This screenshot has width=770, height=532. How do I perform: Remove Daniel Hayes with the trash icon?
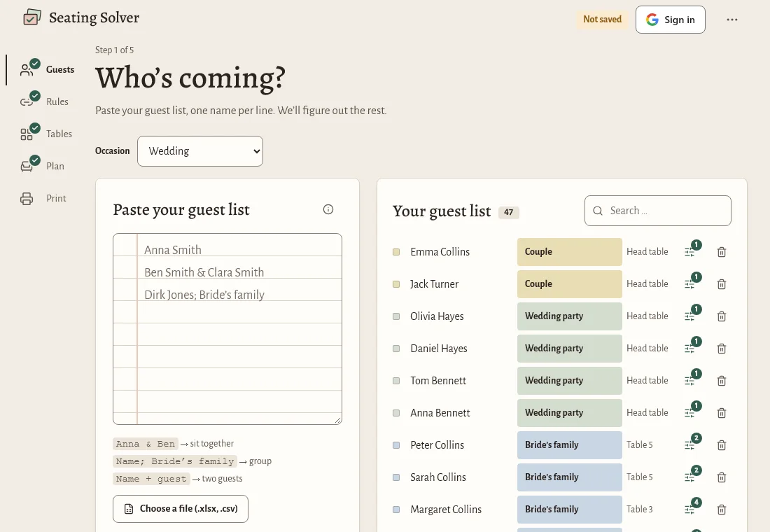(722, 349)
